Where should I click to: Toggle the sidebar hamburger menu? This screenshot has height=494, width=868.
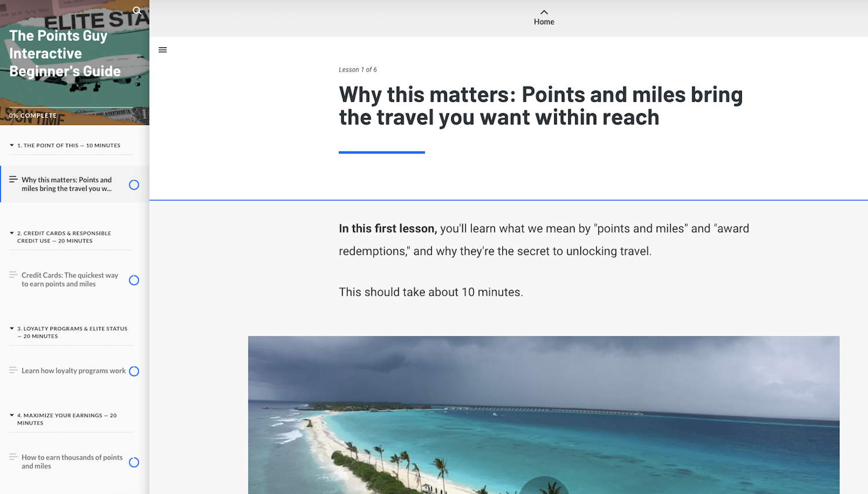163,50
